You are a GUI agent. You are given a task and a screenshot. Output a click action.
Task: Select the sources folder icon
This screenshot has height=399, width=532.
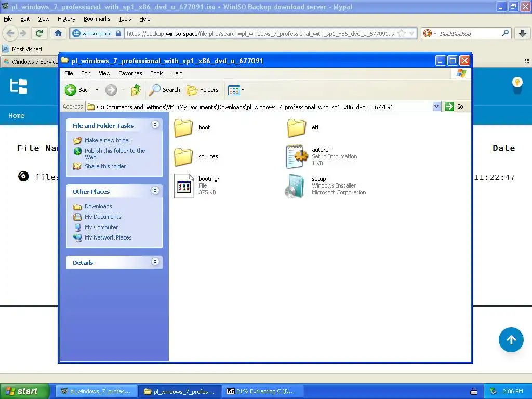[183, 157]
